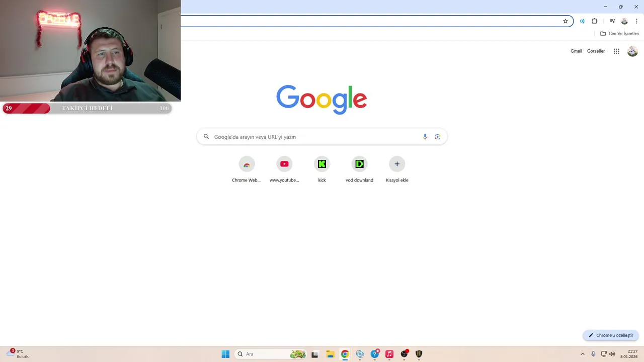Open the Google apps grid
644x362 pixels.
pyautogui.click(x=616, y=51)
